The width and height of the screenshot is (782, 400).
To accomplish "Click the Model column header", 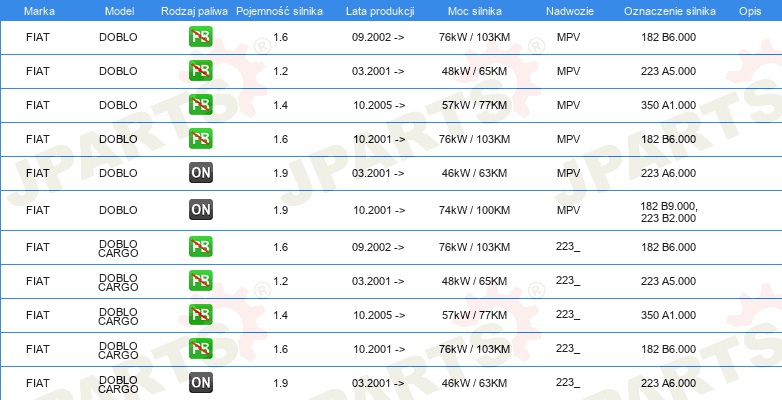I will (x=119, y=11).
